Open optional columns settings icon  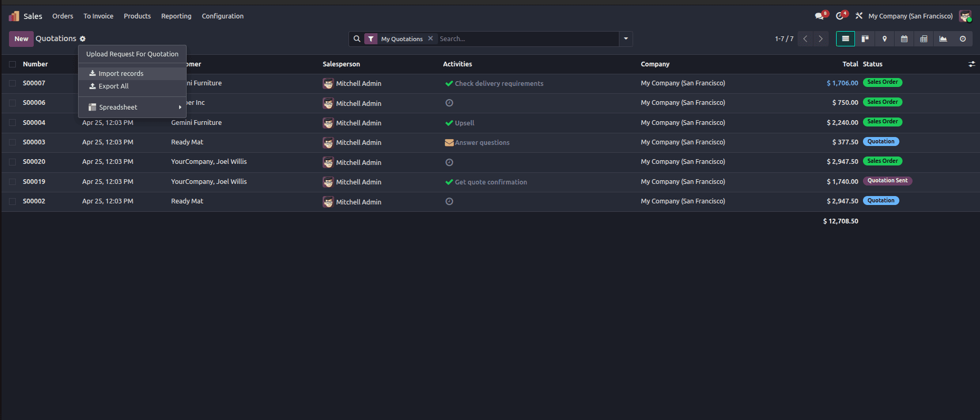pyautogui.click(x=972, y=64)
